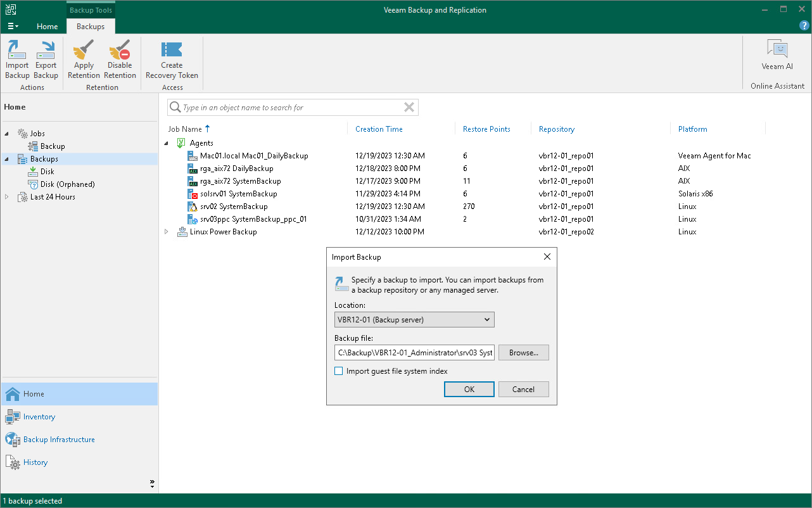Viewport: 812px width, 508px height.
Task: Click the Mac01.local backup row icon
Action: [x=193, y=156]
